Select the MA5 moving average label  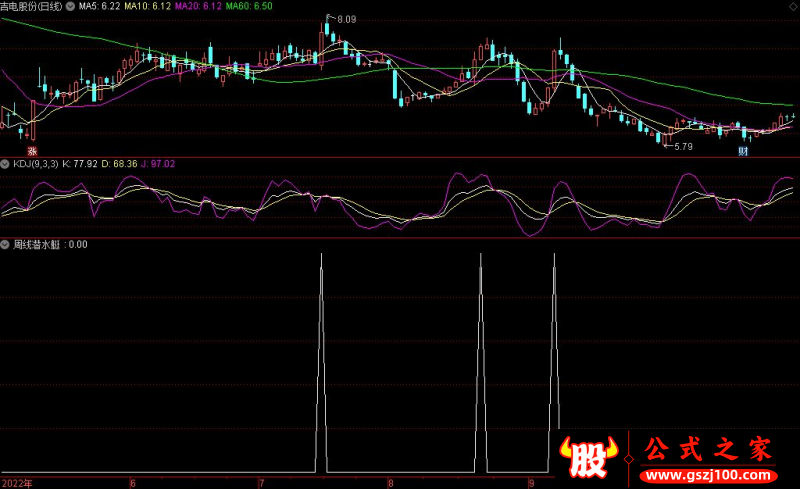(x=100, y=6)
